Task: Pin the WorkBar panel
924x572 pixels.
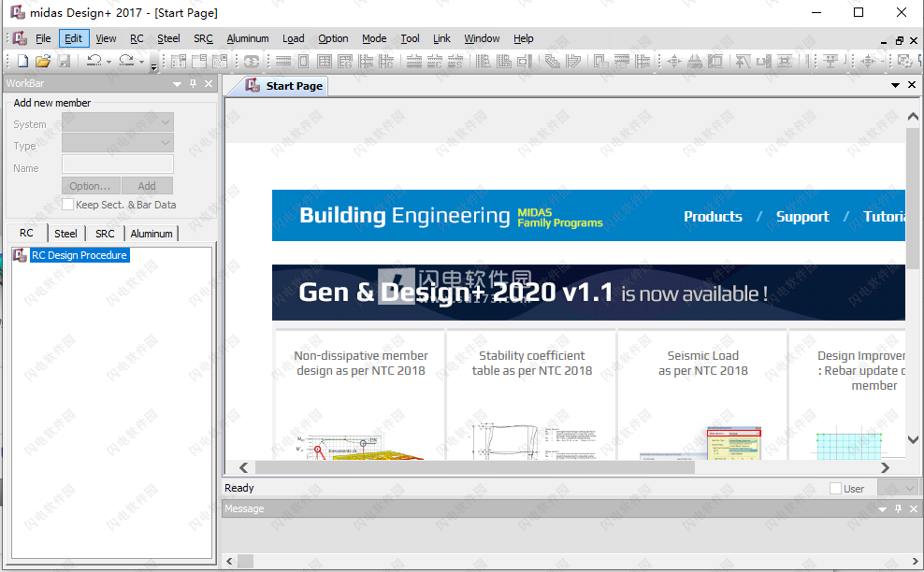Action: click(193, 83)
